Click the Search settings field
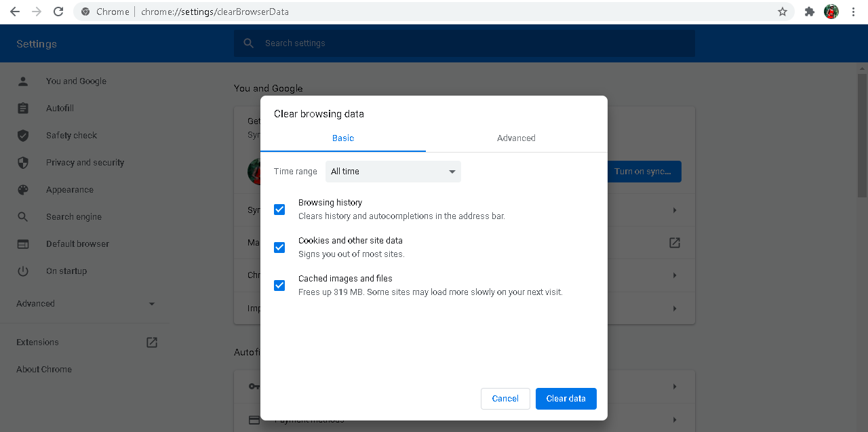The image size is (868, 432). (465, 43)
